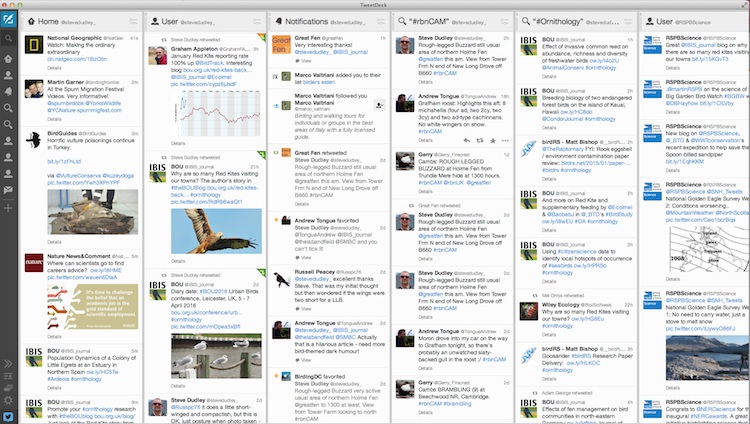Click the magnifier icon in #Ornithology column header
Screen dimensions: 750x424
[526, 22]
